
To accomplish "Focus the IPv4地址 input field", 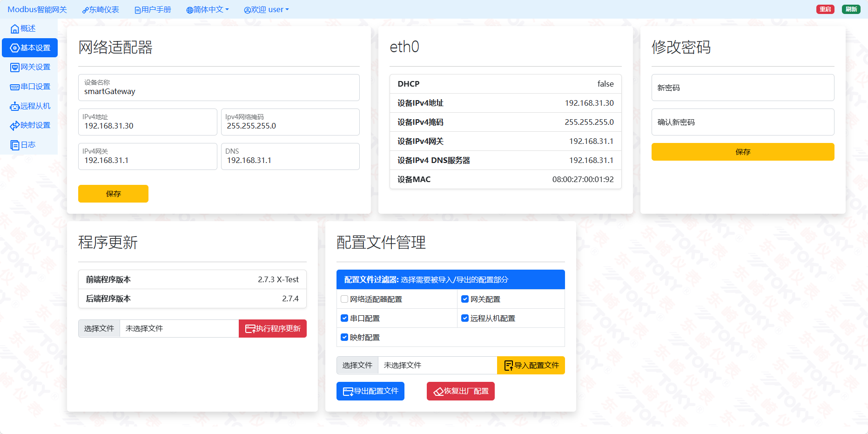I will pyautogui.click(x=148, y=122).
